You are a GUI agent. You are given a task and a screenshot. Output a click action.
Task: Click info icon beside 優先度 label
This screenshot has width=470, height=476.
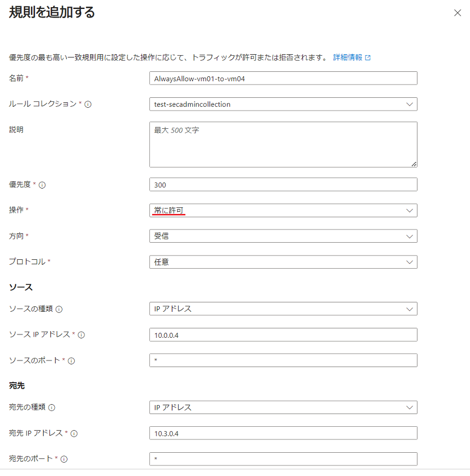click(x=42, y=185)
